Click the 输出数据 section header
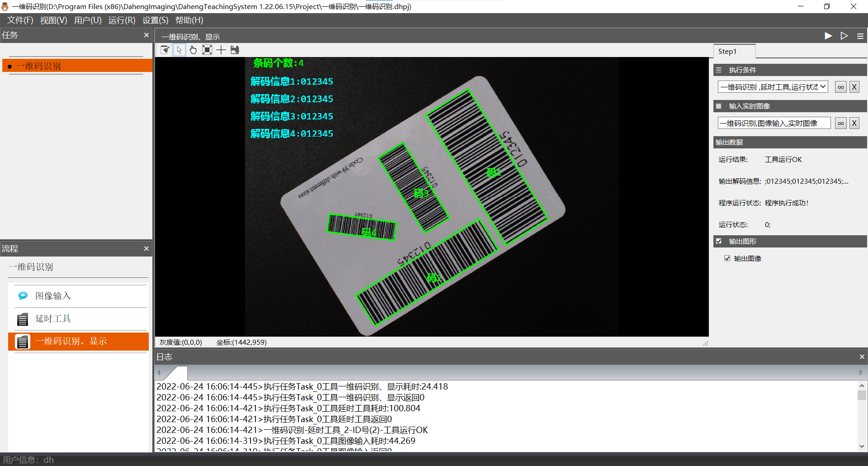 click(x=790, y=143)
